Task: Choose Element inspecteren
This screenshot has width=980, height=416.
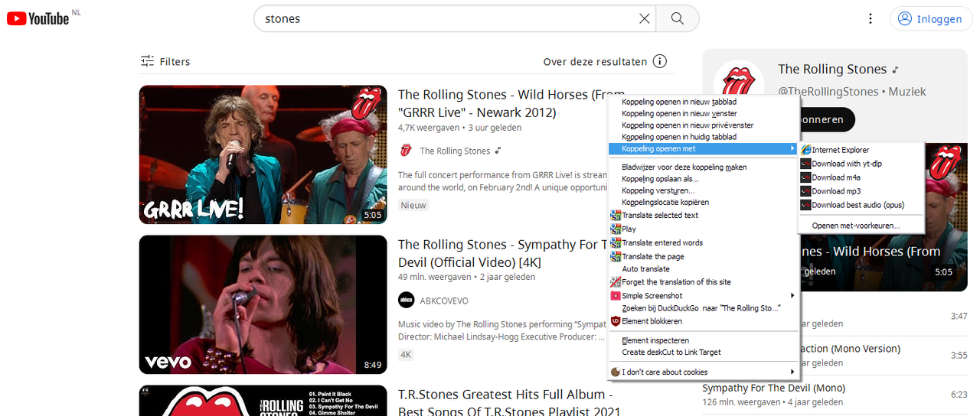Action: point(703,340)
